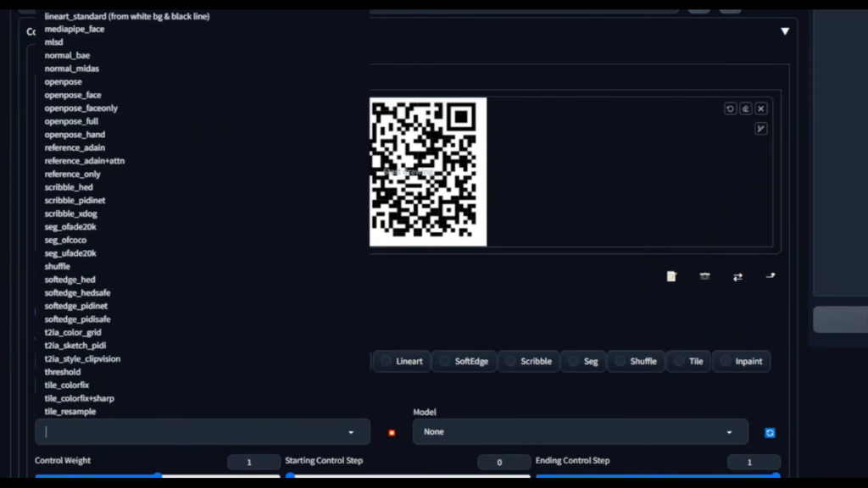Select scribble_pidinet option
This screenshot has width=868, height=488.
(x=75, y=200)
